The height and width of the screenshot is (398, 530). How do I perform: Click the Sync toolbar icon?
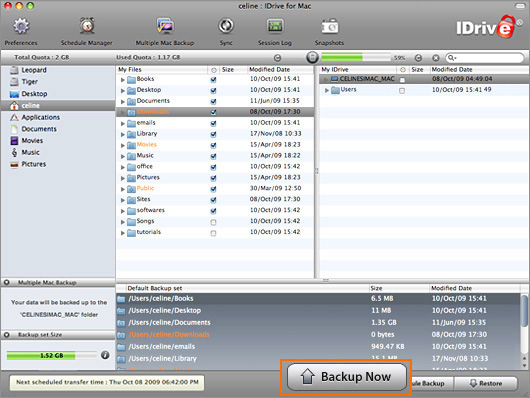coord(226,26)
